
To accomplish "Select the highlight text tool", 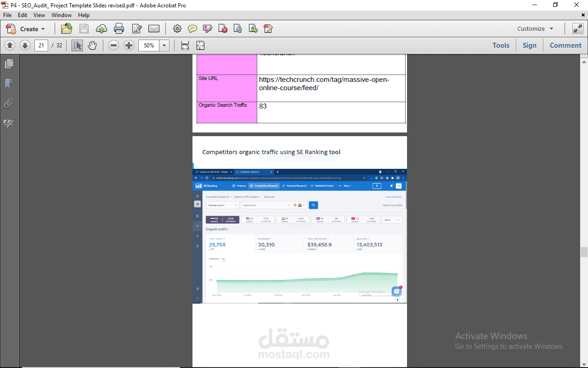I will (x=208, y=29).
